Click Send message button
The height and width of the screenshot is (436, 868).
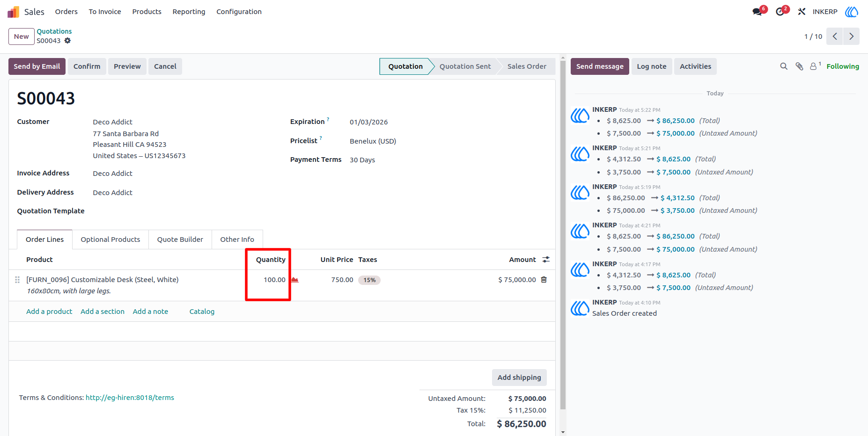[x=600, y=66]
